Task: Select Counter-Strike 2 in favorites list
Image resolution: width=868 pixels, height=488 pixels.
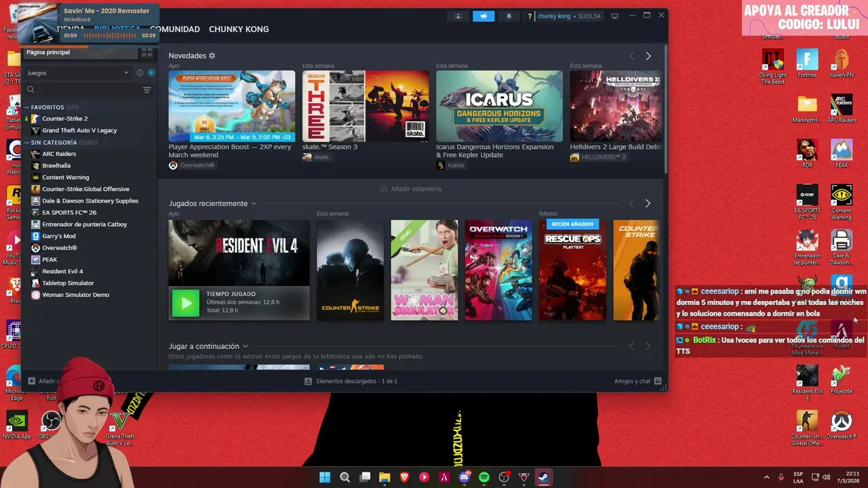Action: (x=64, y=119)
